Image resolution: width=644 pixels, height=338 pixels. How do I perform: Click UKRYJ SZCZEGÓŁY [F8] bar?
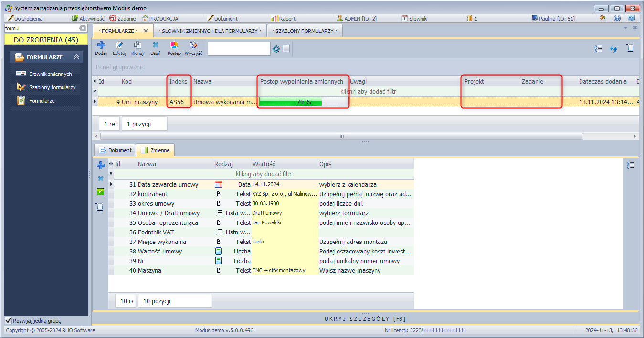pos(365,318)
